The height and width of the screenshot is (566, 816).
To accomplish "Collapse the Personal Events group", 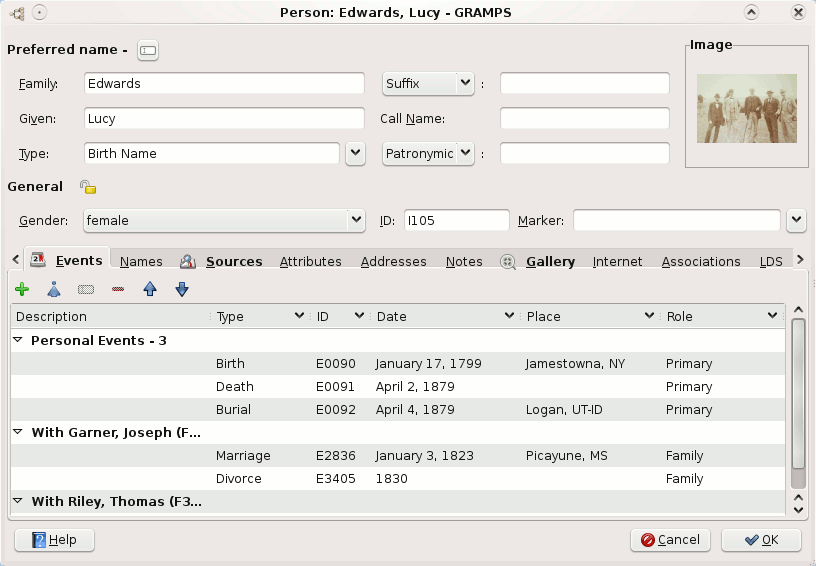I will click(18, 340).
